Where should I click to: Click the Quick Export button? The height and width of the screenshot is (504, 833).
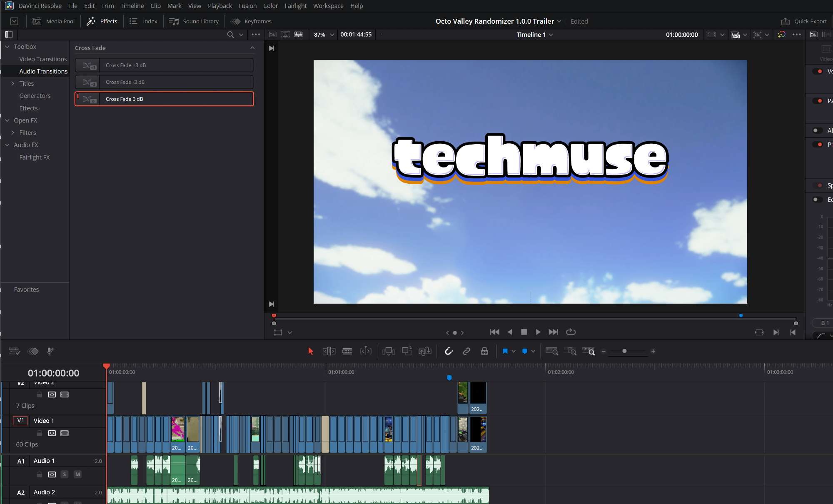click(x=804, y=21)
